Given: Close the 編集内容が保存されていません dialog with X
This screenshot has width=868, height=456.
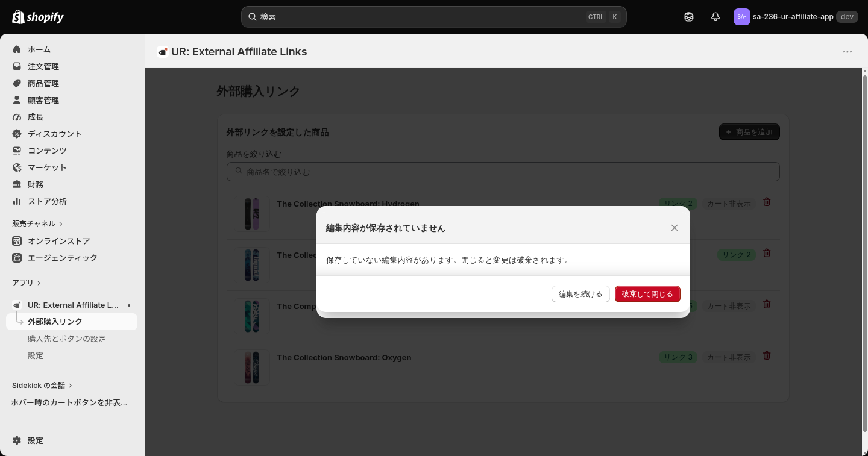Looking at the screenshot, I should [675, 228].
